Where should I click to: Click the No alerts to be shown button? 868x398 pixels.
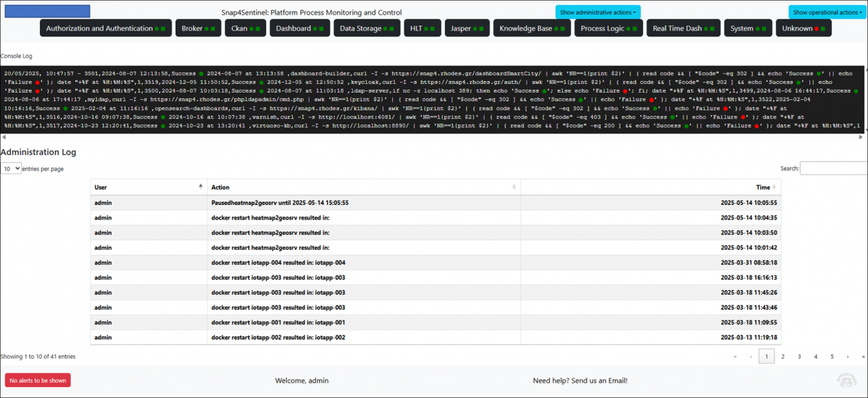point(38,380)
